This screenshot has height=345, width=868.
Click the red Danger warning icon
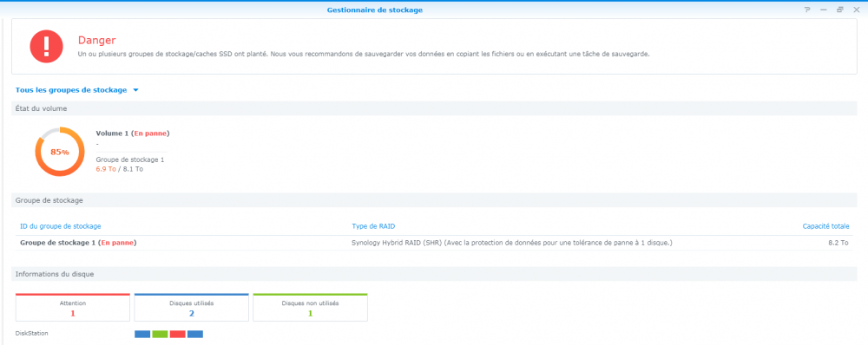(47, 46)
